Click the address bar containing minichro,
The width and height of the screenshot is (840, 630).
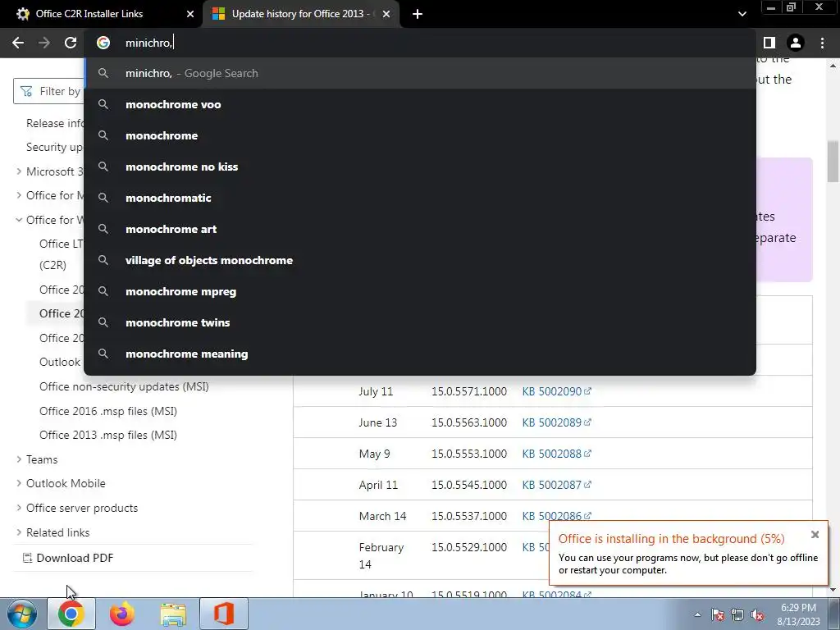419,43
